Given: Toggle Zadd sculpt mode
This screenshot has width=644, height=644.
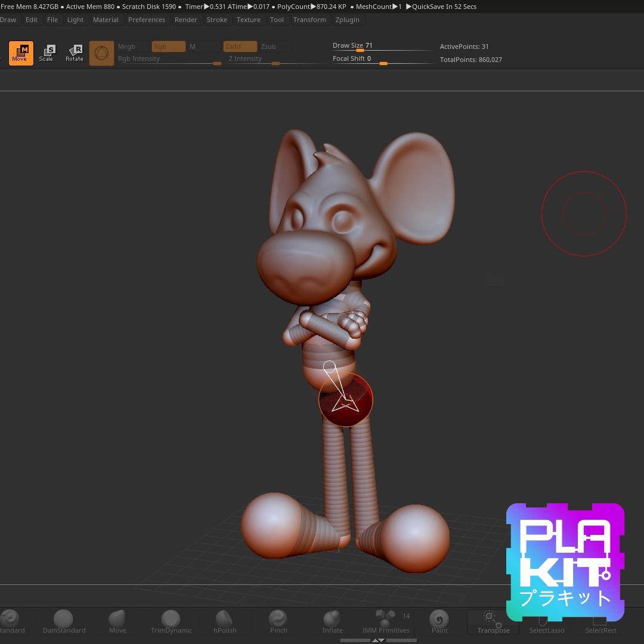Looking at the screenshot, I should pos(240,47).
